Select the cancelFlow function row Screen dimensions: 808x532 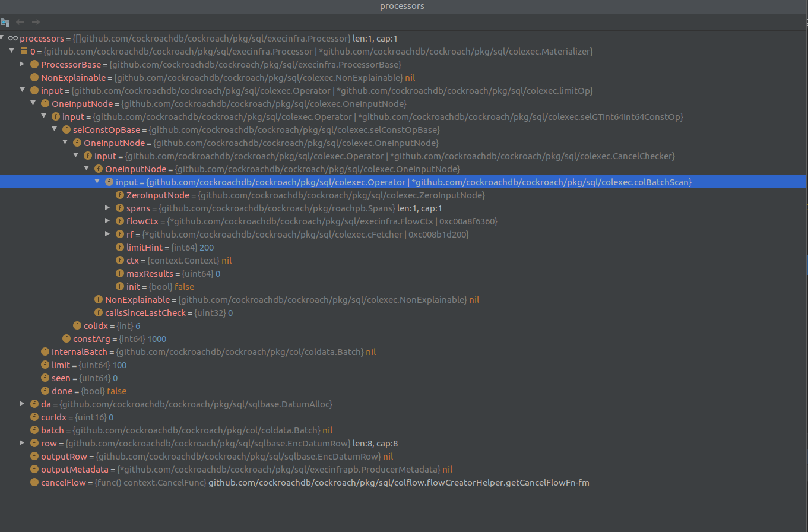[x=404, y=482]
